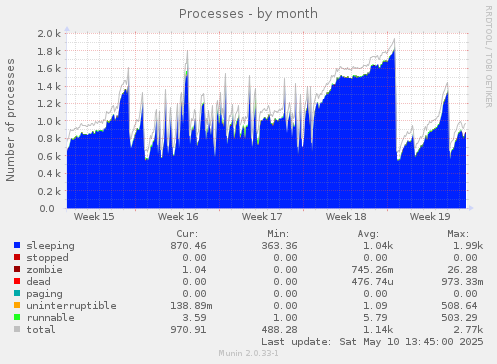Viewport: 497px width, 364px height.
Task: Click the '1.0 k' y-axis label
Action: 49,121
